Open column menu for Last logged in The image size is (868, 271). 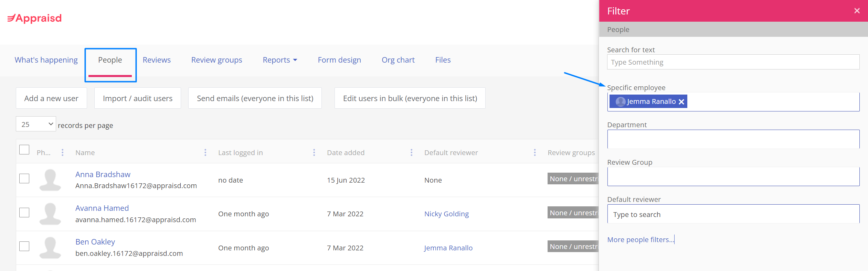(314, 152)
